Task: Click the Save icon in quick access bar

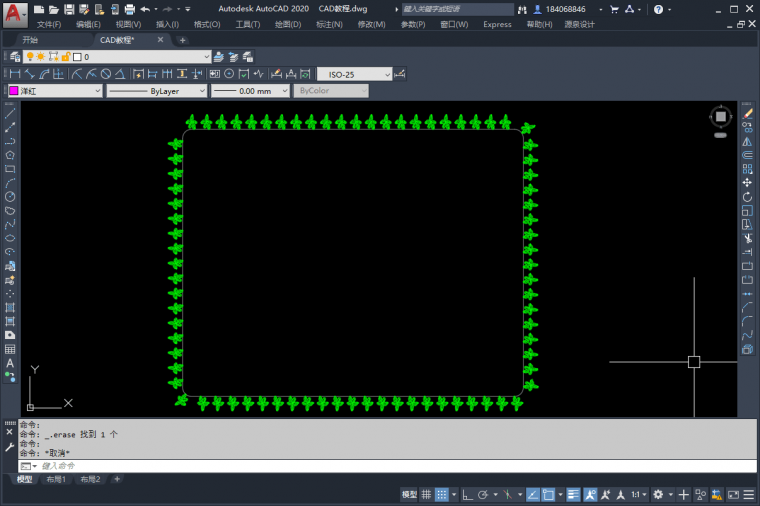Action: click(69, 9)
